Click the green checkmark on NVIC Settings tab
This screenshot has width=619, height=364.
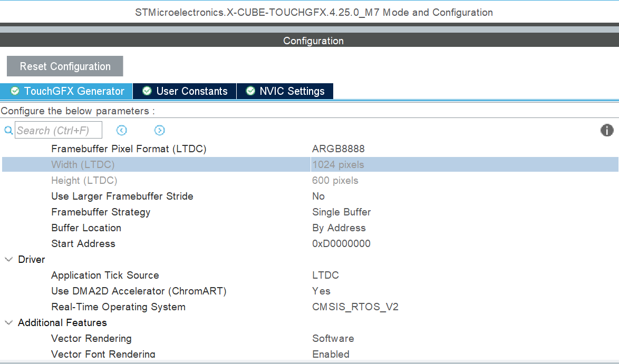[250, 91]
